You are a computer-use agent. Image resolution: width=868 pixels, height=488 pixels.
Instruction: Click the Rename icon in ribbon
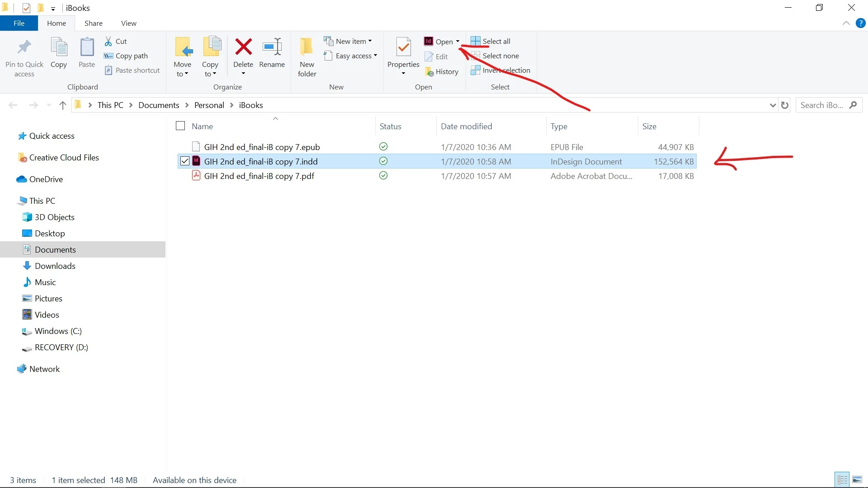(272, 47)
